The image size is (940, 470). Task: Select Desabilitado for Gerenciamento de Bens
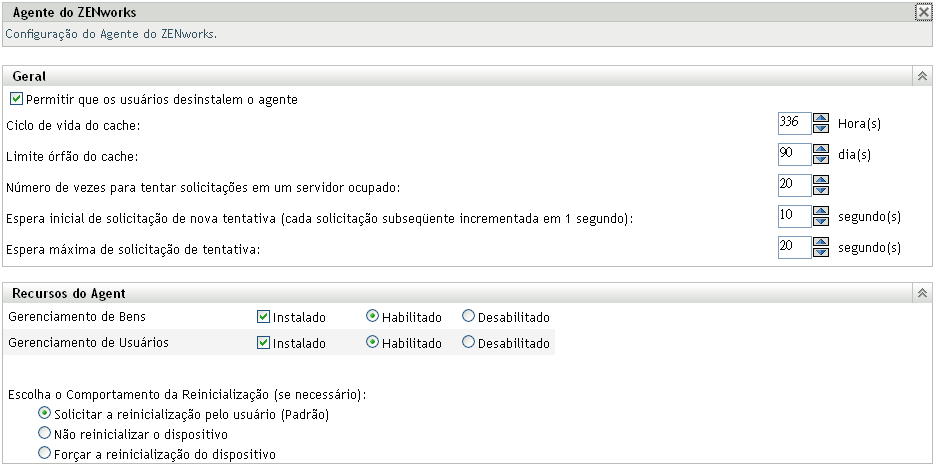(x=468, y=317)
